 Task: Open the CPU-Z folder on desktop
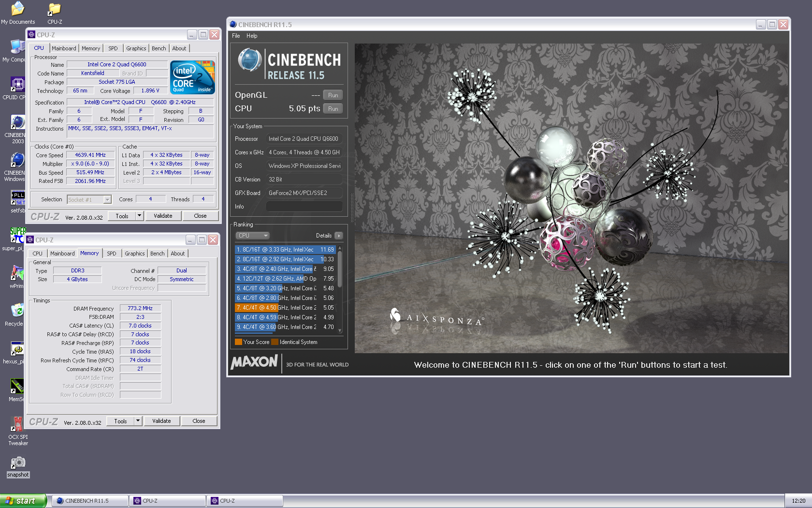(x=55, y=13)
